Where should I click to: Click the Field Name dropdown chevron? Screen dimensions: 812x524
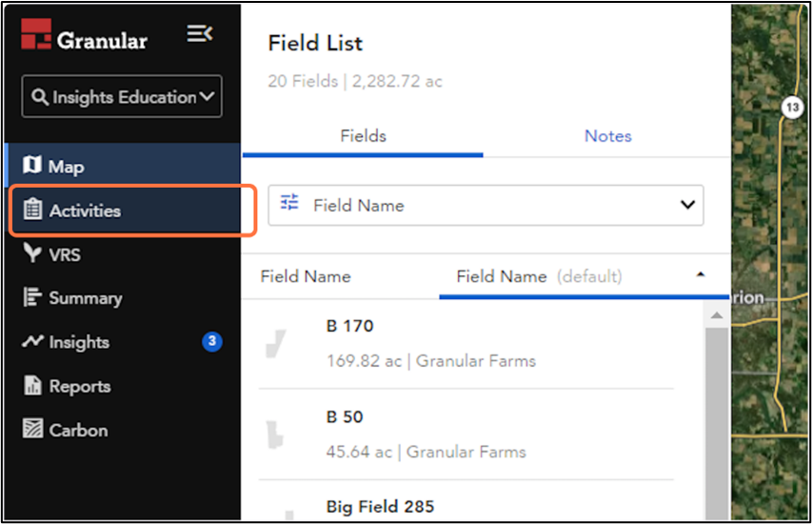tap(687, 205)
